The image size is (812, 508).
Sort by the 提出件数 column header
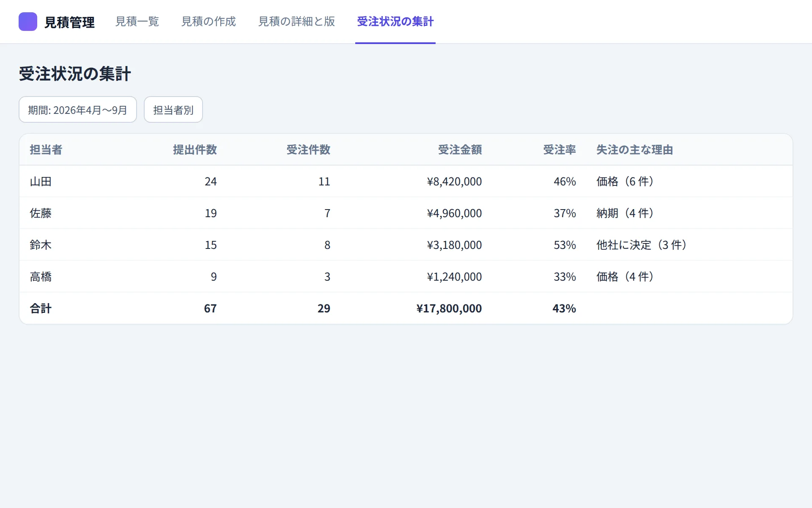coord(195,149)
